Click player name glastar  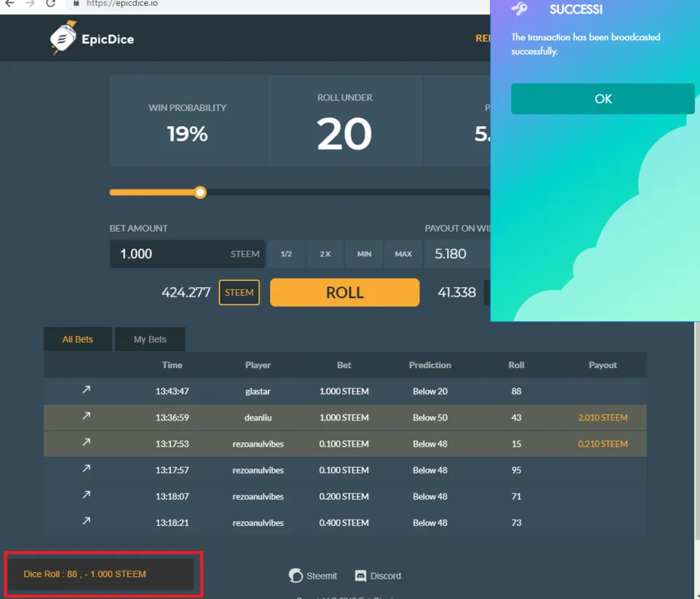tap(258, 391)
